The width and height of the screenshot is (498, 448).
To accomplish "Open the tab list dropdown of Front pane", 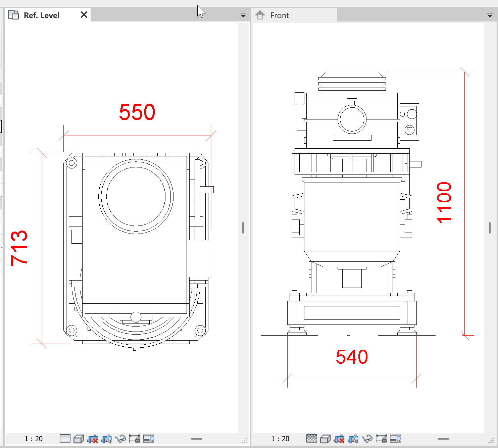I will coord(490,15).
